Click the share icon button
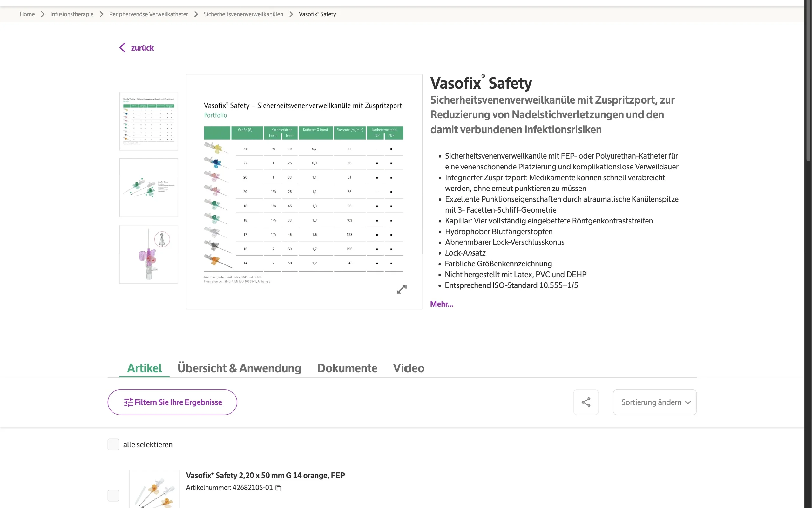Viewport: 812px width, 508px height. [x=586, y=402]
